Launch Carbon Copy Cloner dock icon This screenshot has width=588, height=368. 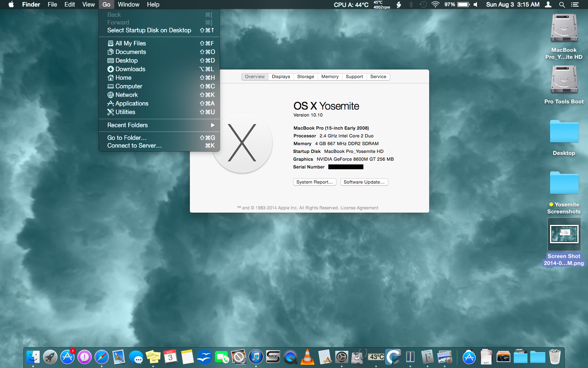[393, 357]
